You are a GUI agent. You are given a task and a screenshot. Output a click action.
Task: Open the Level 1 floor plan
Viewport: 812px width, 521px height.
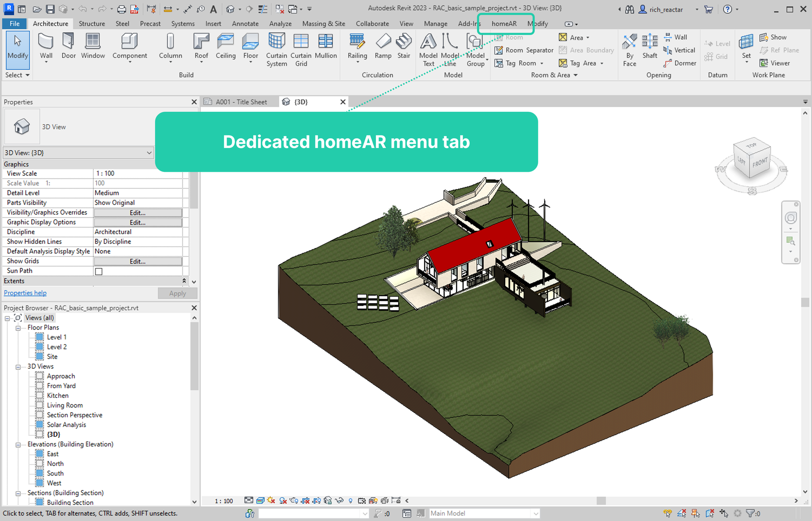56,337
